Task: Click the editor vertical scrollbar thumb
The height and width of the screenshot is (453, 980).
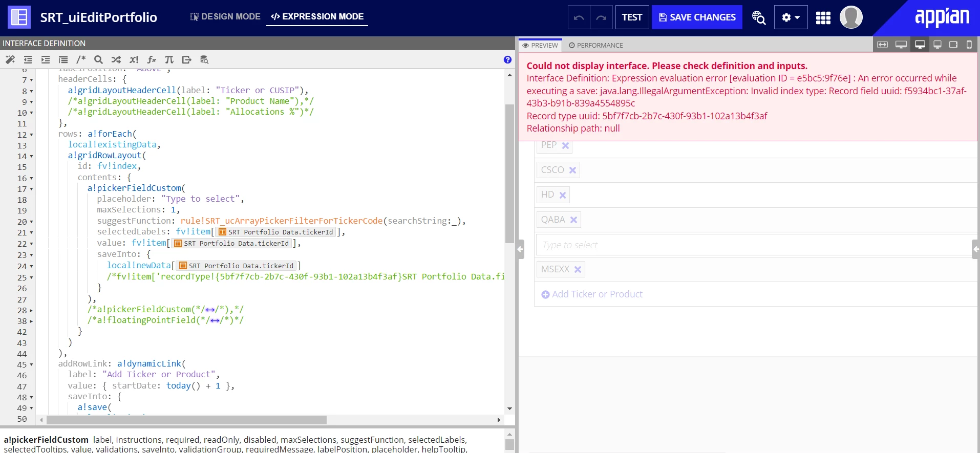Action: 509,174
